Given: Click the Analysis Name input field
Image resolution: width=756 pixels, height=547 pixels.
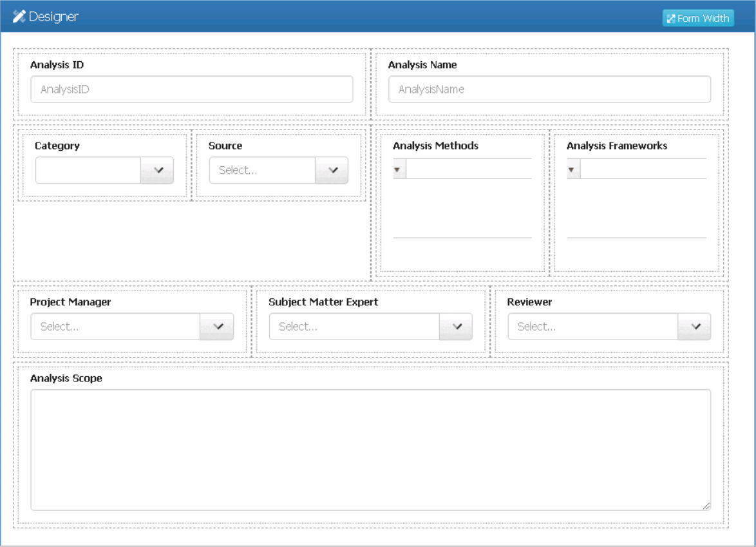Looking at the screenshot, I should tap(549, 89).
